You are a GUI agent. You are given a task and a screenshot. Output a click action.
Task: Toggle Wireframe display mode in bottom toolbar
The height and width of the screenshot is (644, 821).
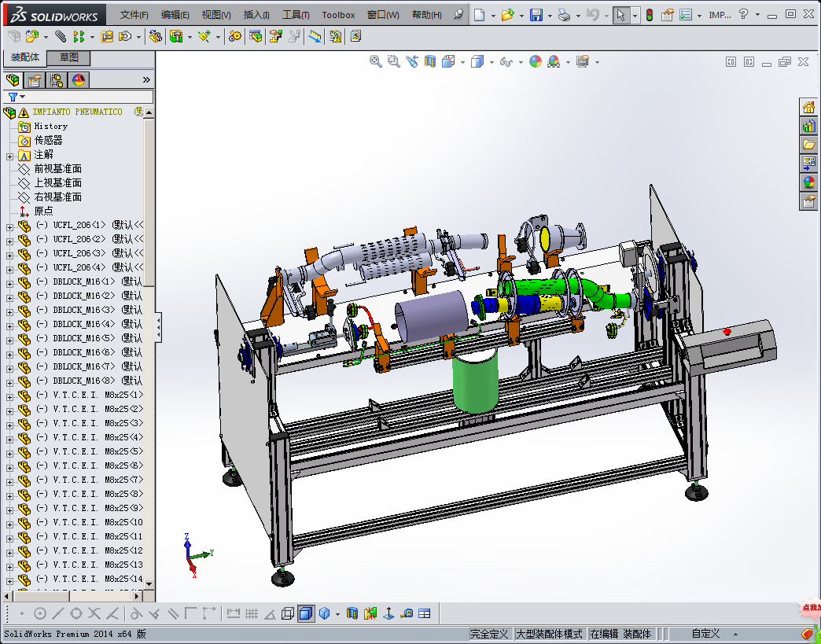(x=288, y=613)
